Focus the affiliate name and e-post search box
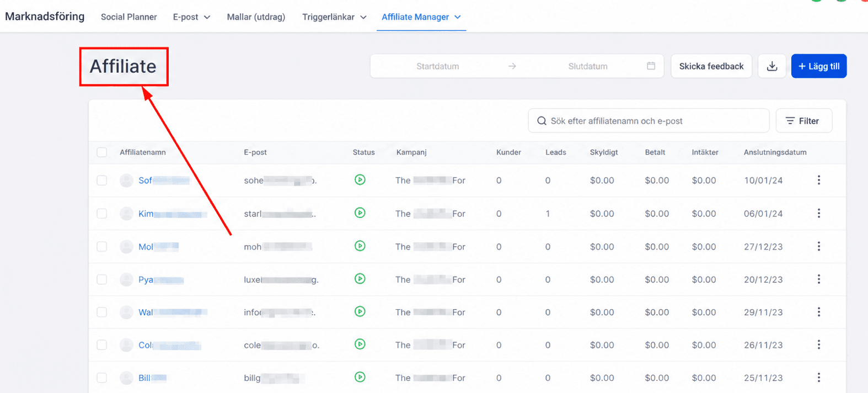Viewport: 868px width, 393px height. click(649, 121)
